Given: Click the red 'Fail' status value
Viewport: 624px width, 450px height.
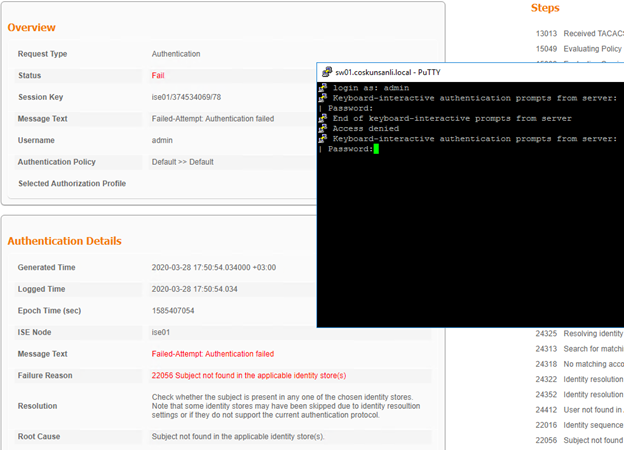Looking at the screenshot, I should (x=158, y=75).
